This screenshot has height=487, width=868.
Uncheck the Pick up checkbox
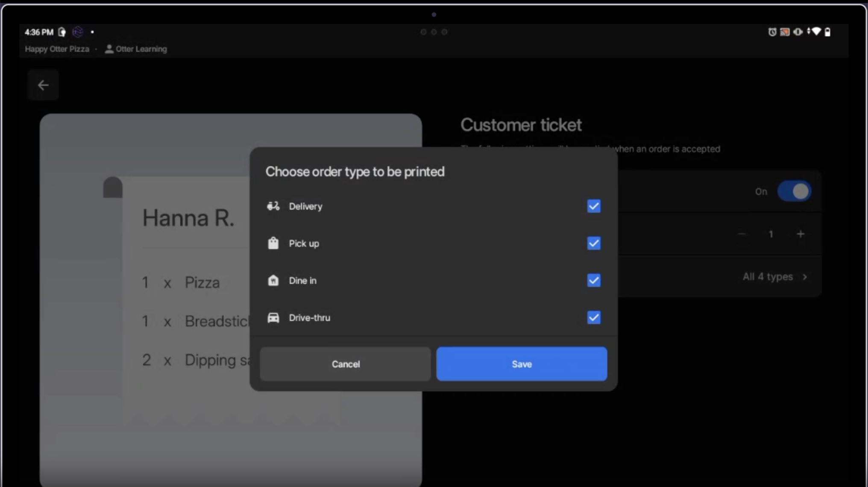click(594, 243)
